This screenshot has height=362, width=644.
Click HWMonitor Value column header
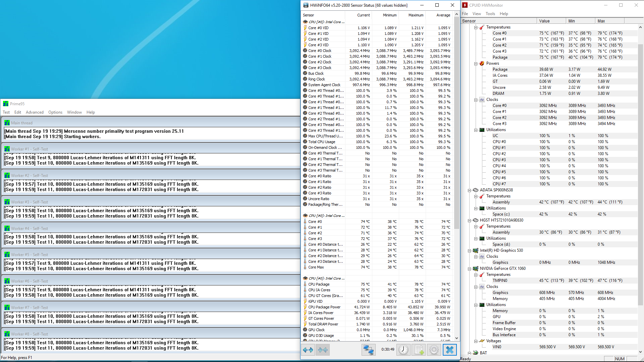[x=551, y=21]
